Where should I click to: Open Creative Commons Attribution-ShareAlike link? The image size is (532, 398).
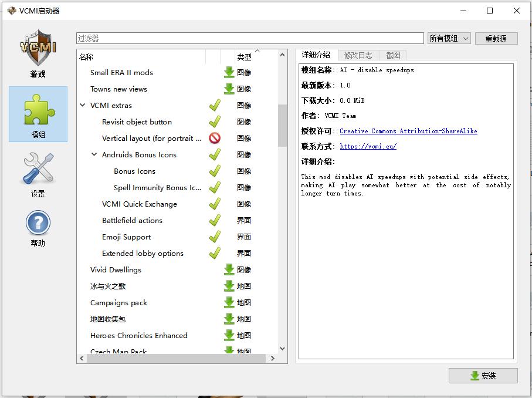pos(408,131)
